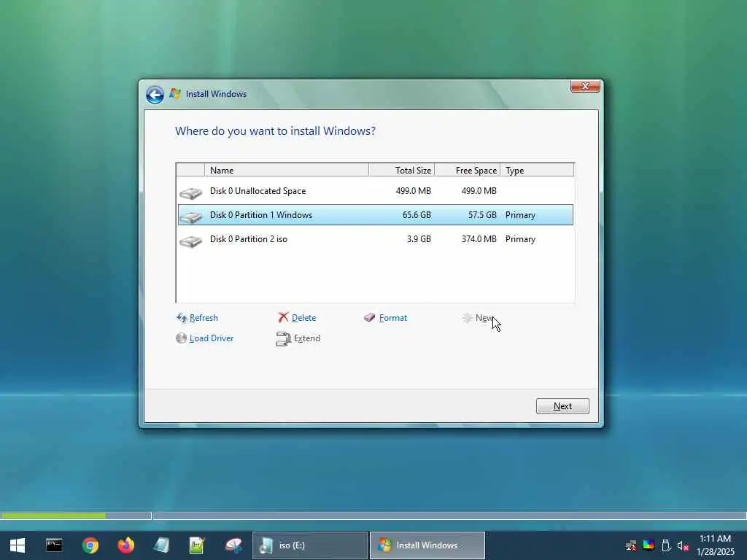Switch to the iso (E:) taskbar window

(x=309, y=545)
